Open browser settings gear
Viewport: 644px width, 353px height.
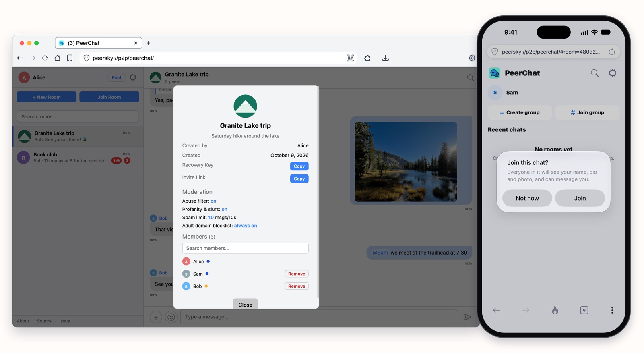click(x=472, y=58)
